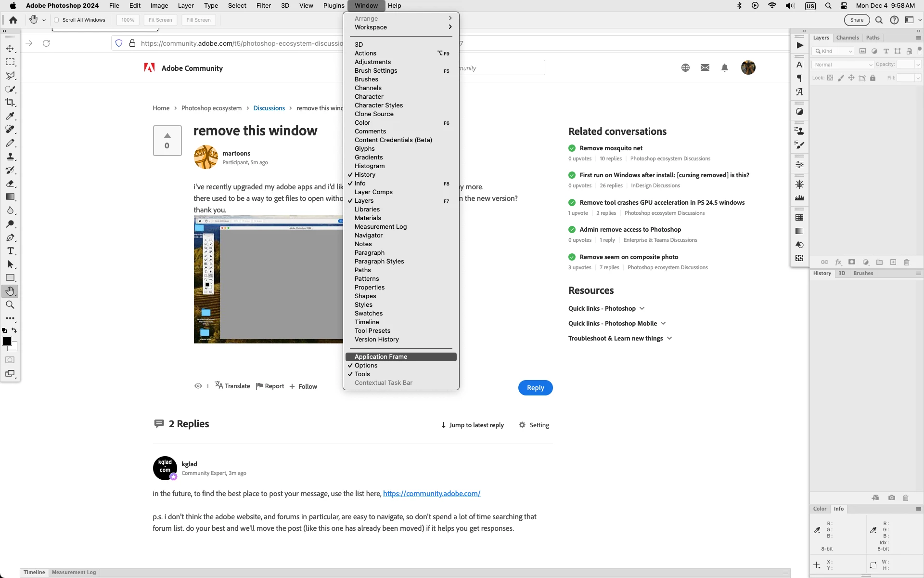Open the Normal blend mode dropdown
This screenshot has width=924, height=578.
[x=843, y=65]
